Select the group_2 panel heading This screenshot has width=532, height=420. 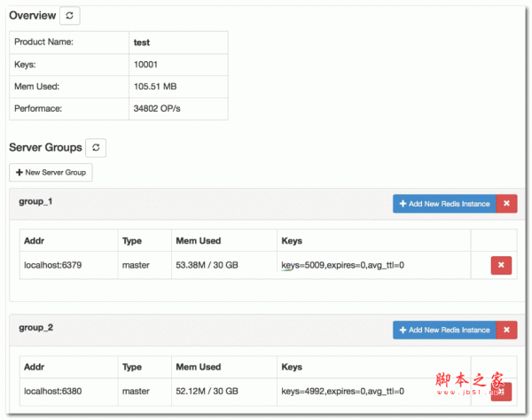(x=267, y=331)
